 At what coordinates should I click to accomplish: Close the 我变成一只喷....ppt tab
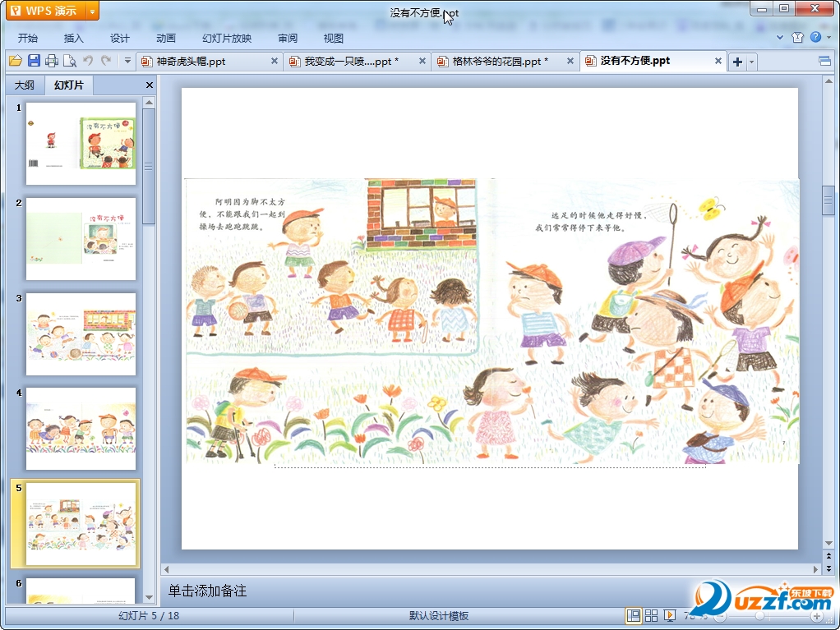pos(422,61)
